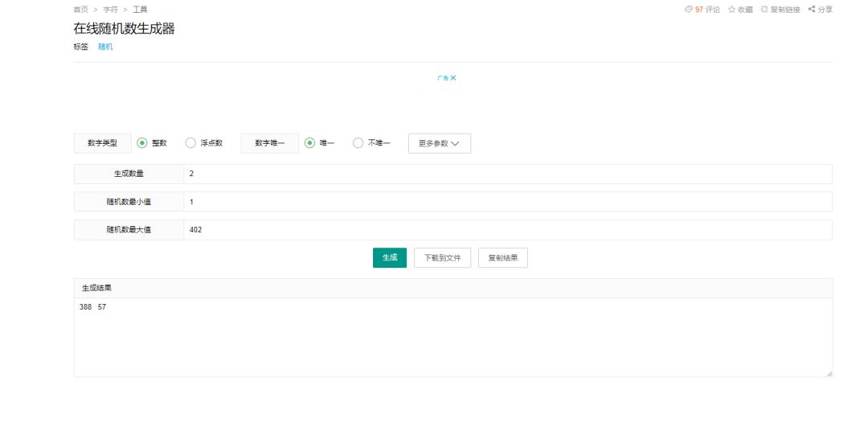The image size is (868, 439).
Task: Click the 生成数量 input field
Action: coord(508,174)
